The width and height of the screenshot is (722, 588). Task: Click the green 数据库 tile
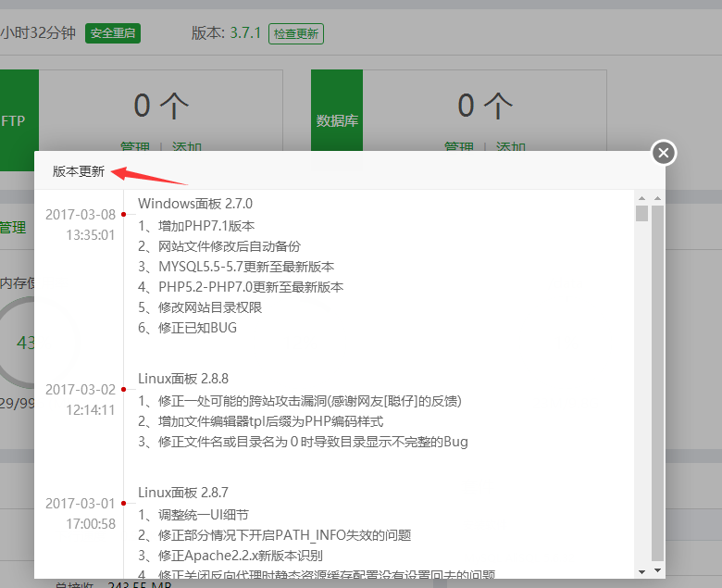click(x=337, y=110)
